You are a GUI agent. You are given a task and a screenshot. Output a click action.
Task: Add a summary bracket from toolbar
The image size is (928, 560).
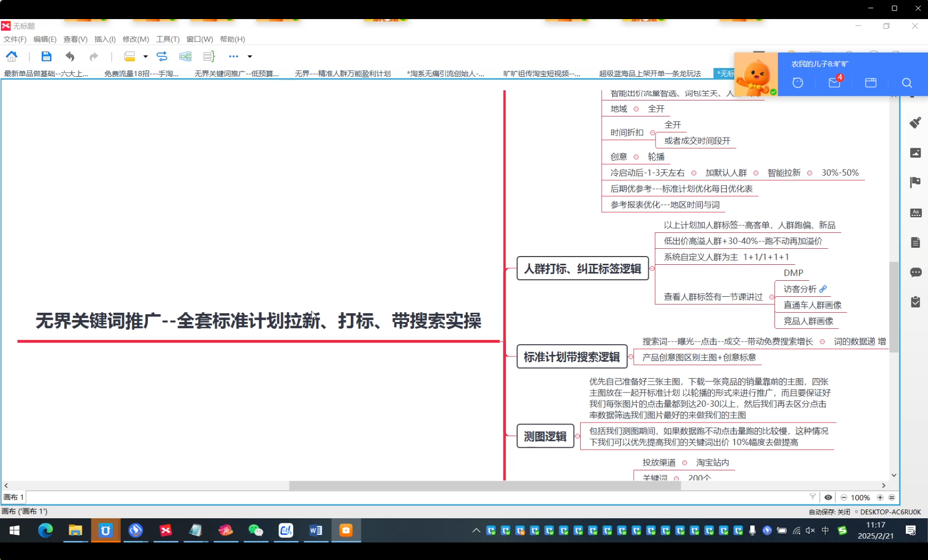coord(209,56)
